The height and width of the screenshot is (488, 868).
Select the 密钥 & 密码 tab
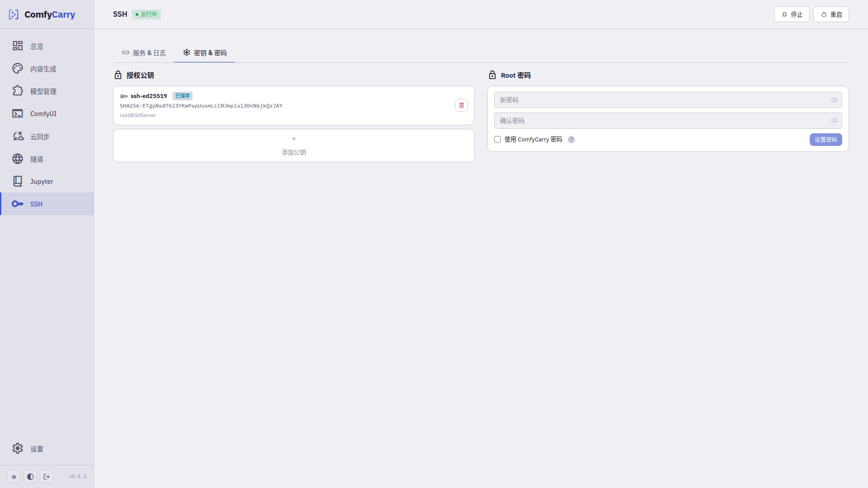205,53
